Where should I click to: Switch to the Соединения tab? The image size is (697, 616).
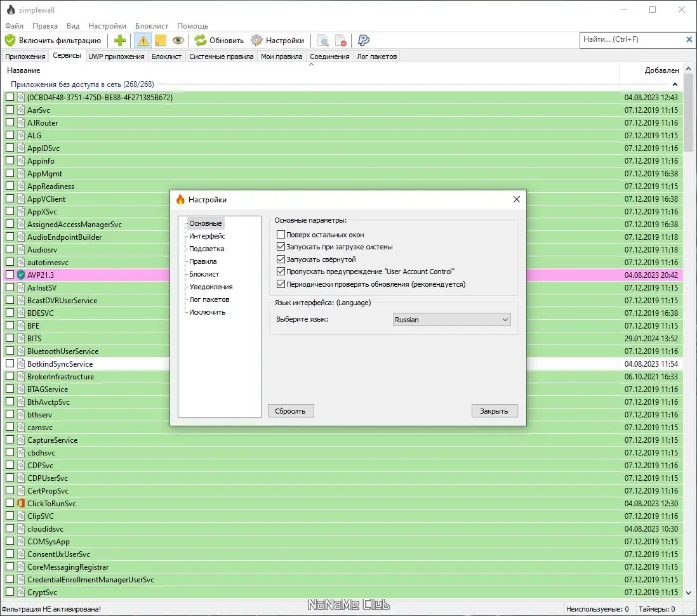pos(329,56)
